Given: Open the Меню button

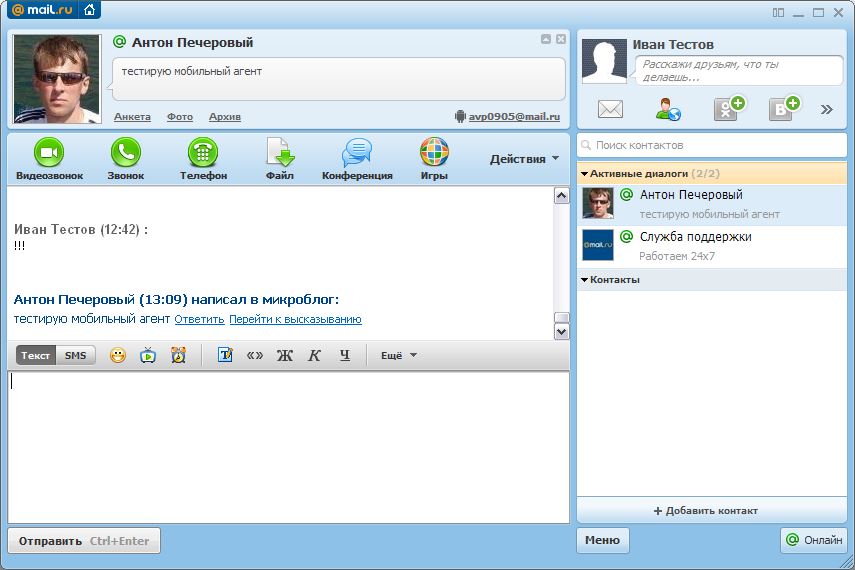Looking at the screenshot, I should click(603, 540).
